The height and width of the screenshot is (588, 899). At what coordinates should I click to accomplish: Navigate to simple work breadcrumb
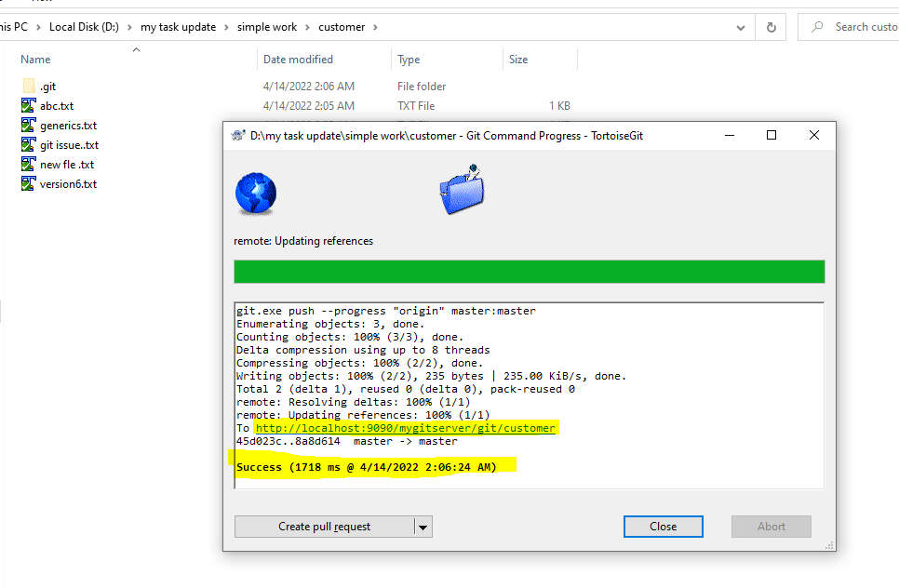[x=267, y=27]
